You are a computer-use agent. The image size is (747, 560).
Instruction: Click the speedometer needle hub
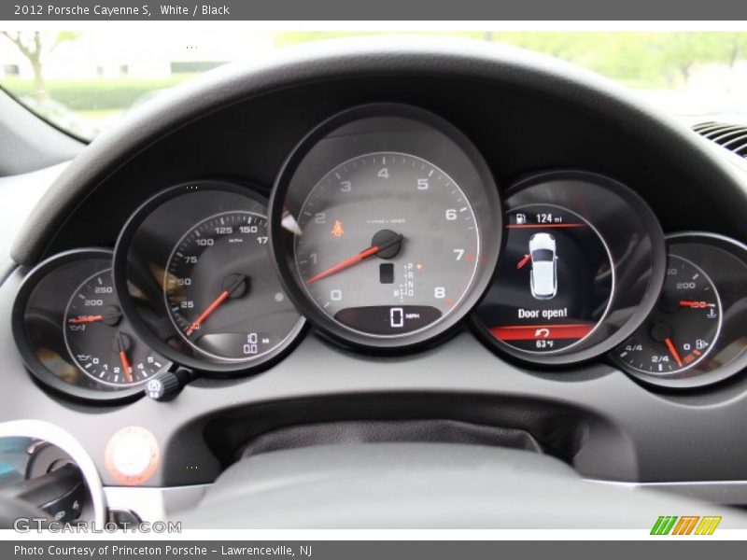coord(235,286)
